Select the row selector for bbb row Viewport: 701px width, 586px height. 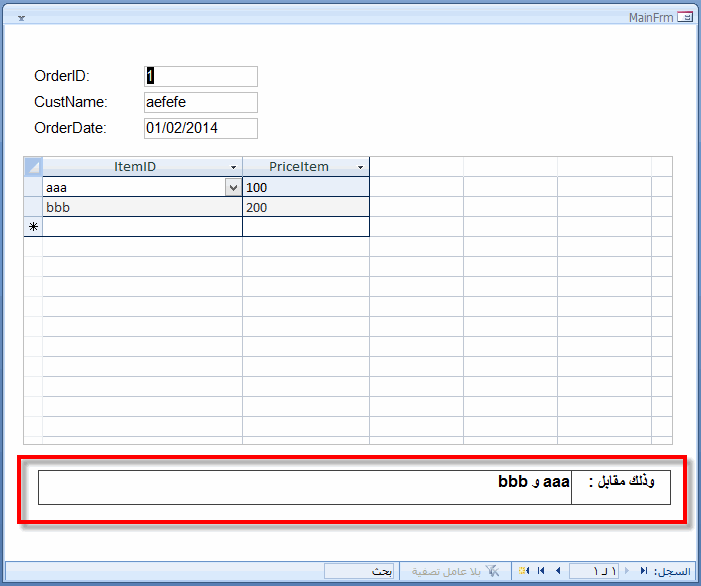click(33, 207)
